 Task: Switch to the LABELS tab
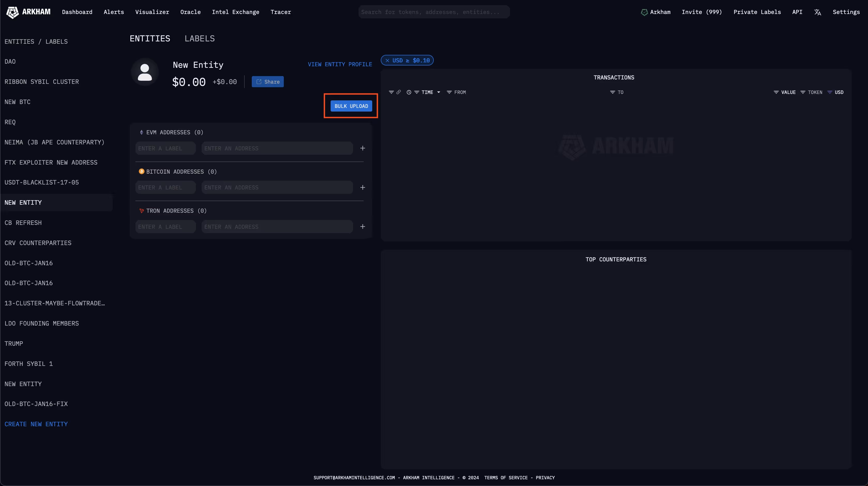200,39
